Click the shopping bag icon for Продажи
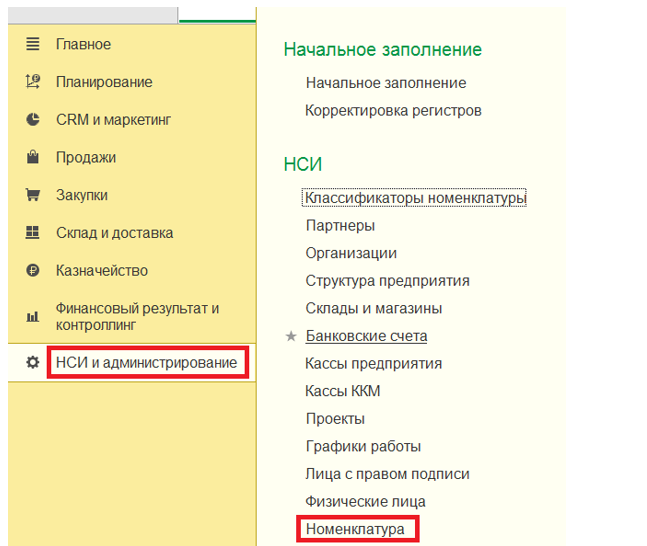Viewport: 647px width, 546px height. click(x=33, y=157)
